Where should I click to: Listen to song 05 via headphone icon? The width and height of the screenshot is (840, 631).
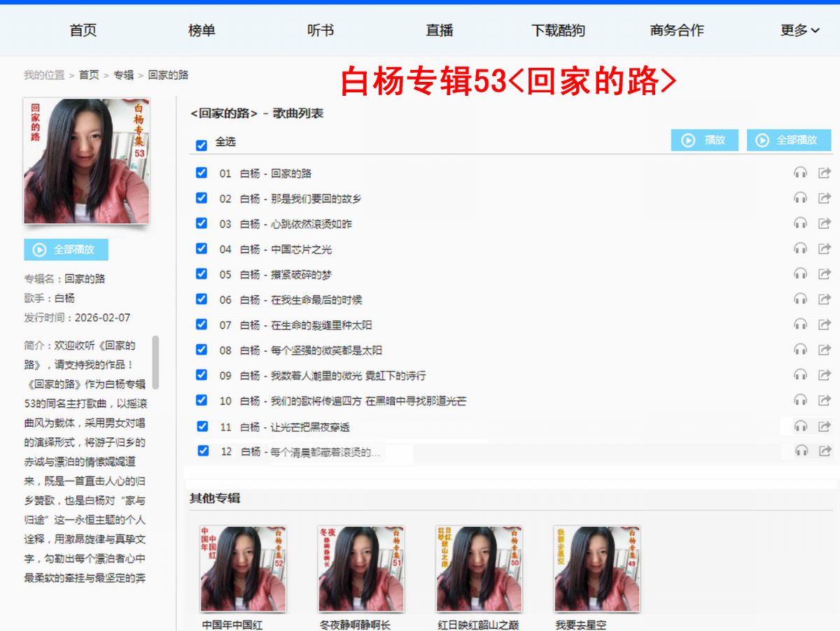pos(800,274)
